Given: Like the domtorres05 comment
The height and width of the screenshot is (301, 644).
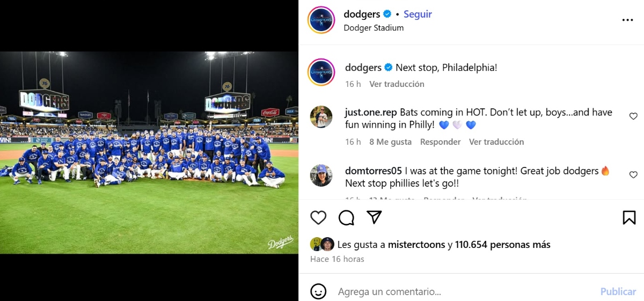Looking at the screenshot, I should pyautogui.click(x=633, y=174).
